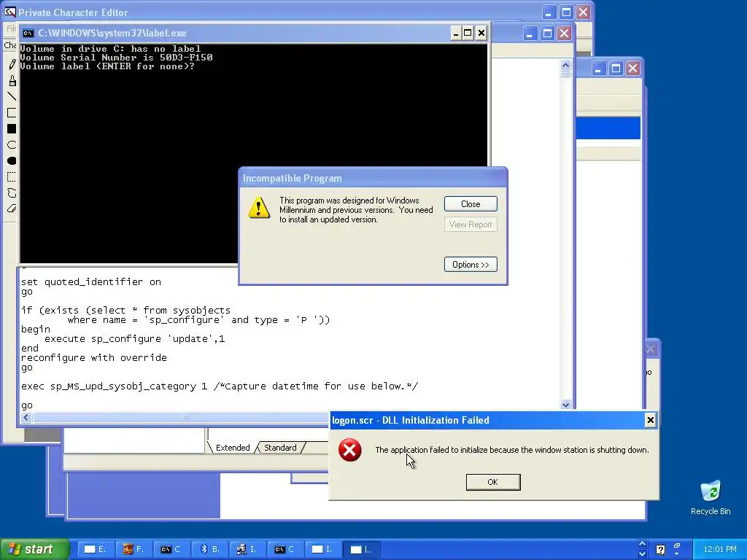The image size is (747, 560).
Task: Click the taskbar scroll up arrow
Action: coord(642,544)
